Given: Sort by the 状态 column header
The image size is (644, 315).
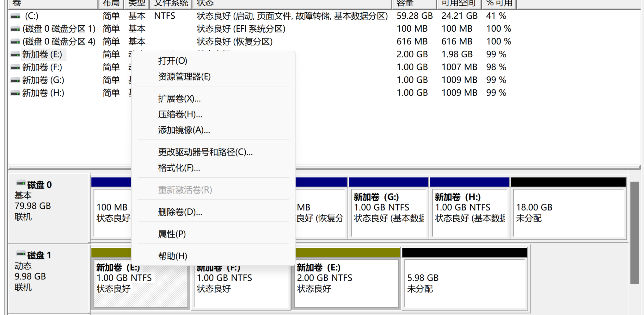Looking at the screenshot, I should [292, 3].
